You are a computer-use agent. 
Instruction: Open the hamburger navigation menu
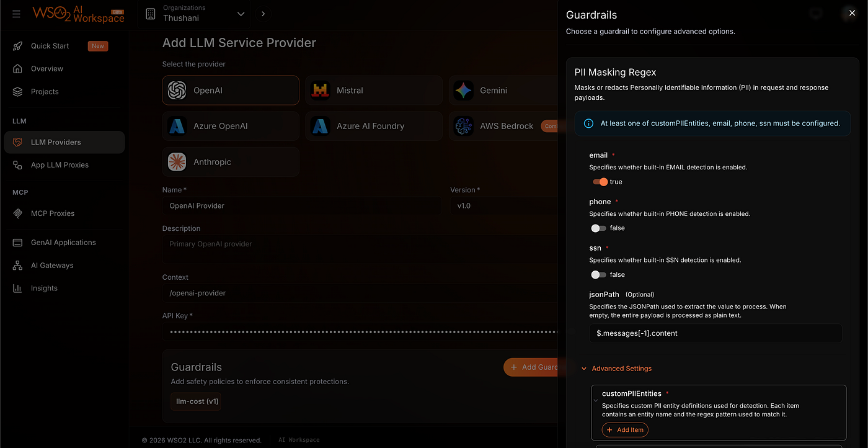[x=17, y=14]
